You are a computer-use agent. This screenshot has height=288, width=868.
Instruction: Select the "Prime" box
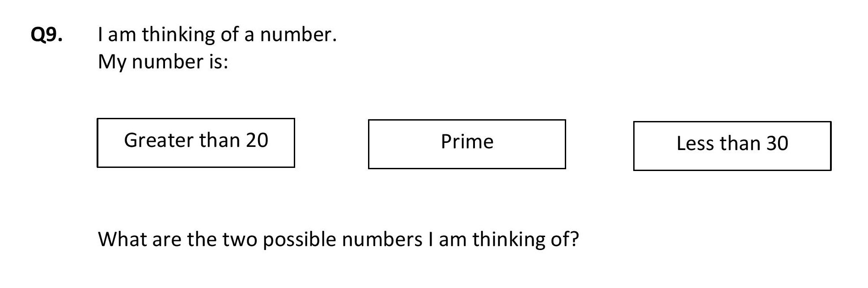(x=467, y=144)
